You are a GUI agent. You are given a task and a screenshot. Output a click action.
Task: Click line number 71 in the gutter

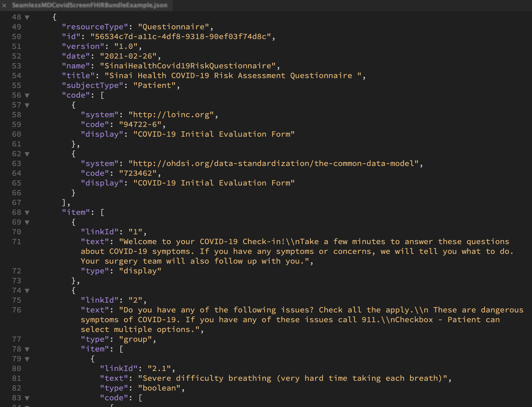pyautogui.click(x=16, y=242)
